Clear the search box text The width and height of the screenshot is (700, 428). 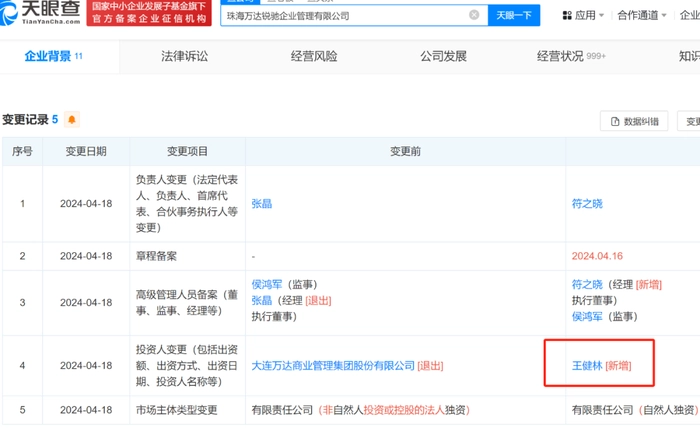(x=474, y=15)
